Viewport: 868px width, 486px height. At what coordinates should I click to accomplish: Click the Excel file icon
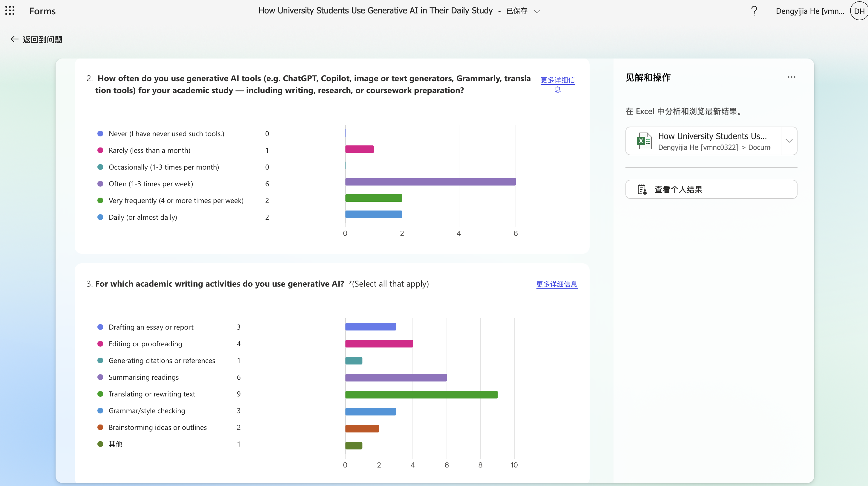pos(644,141)
